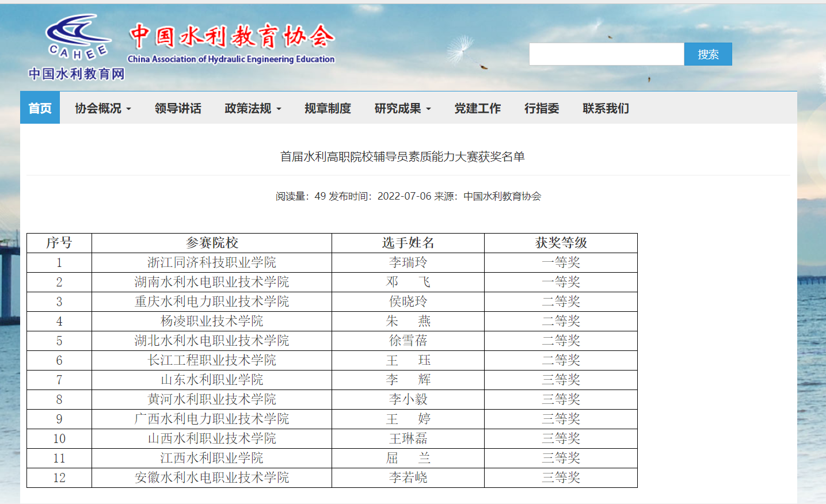Expand the 协会概况 dropdown menu
This screenshot has height=504, width=826.
(103, 108)
